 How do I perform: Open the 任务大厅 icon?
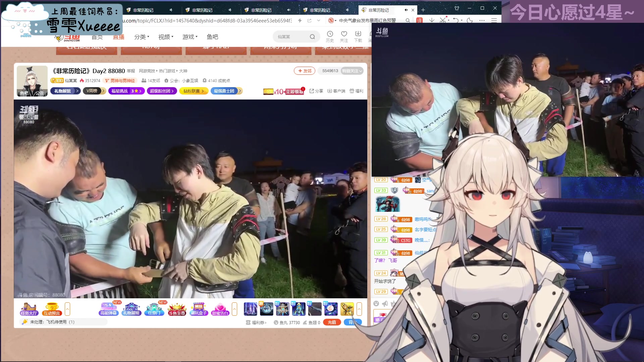[x=29, y=309]
